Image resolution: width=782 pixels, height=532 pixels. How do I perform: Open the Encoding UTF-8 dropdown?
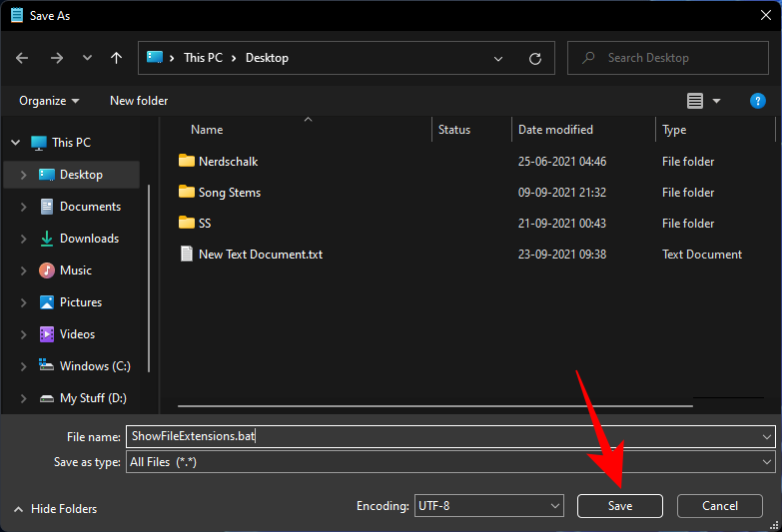pos(488,506)
